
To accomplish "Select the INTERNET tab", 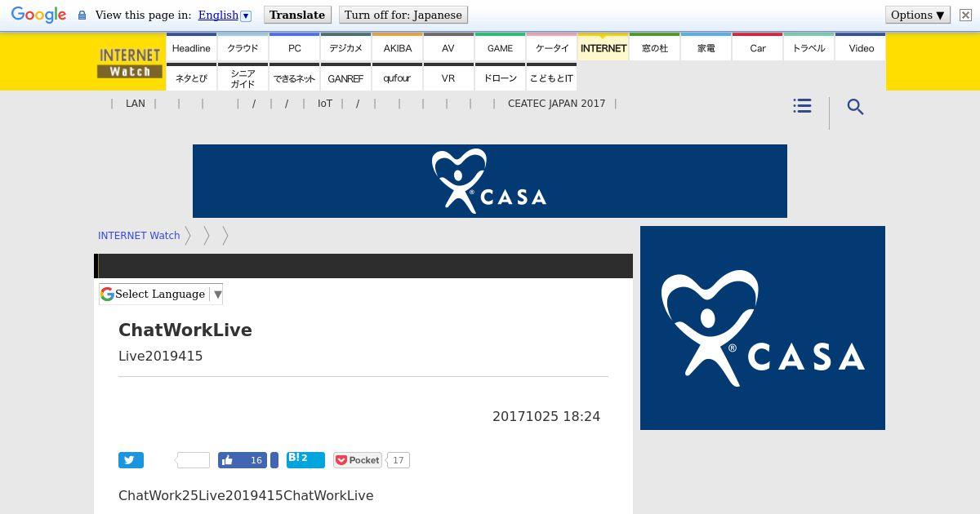I will (603, 48).
